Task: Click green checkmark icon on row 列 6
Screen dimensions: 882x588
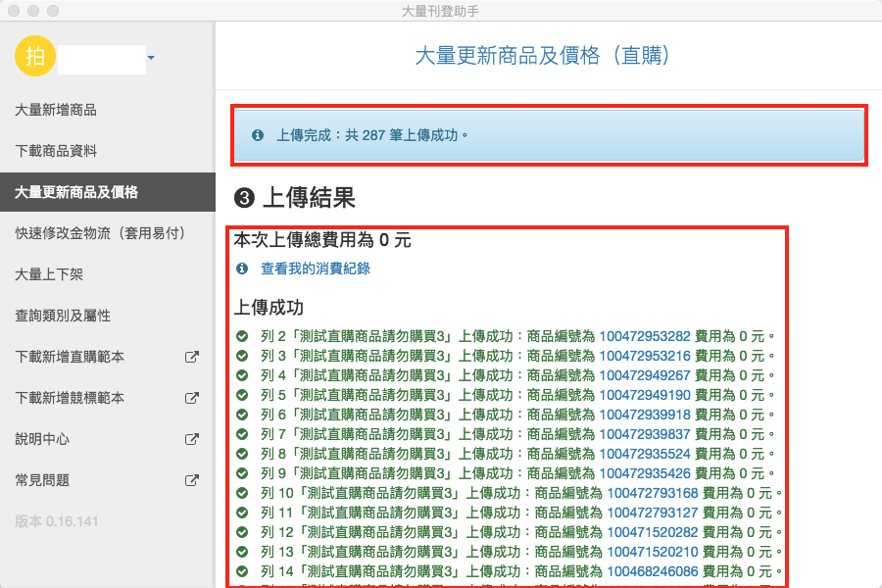Action: 242,415
